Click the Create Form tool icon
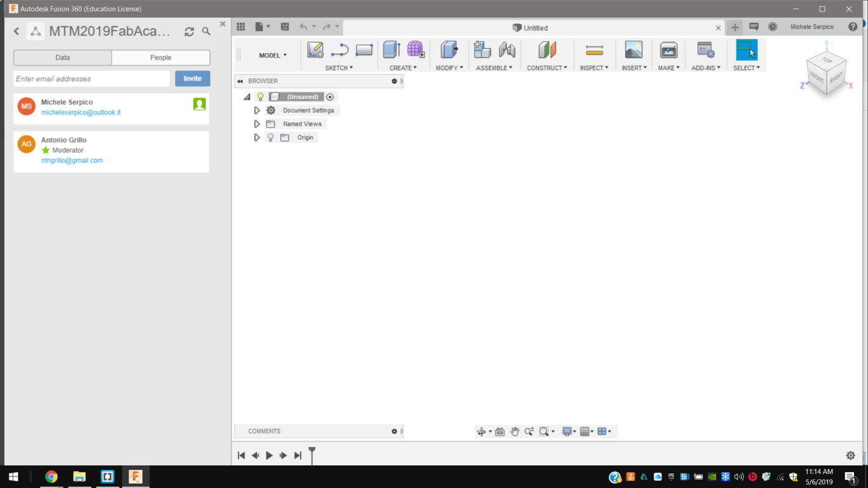The height and width of the screenshot is (488, 868). point(416,50)
